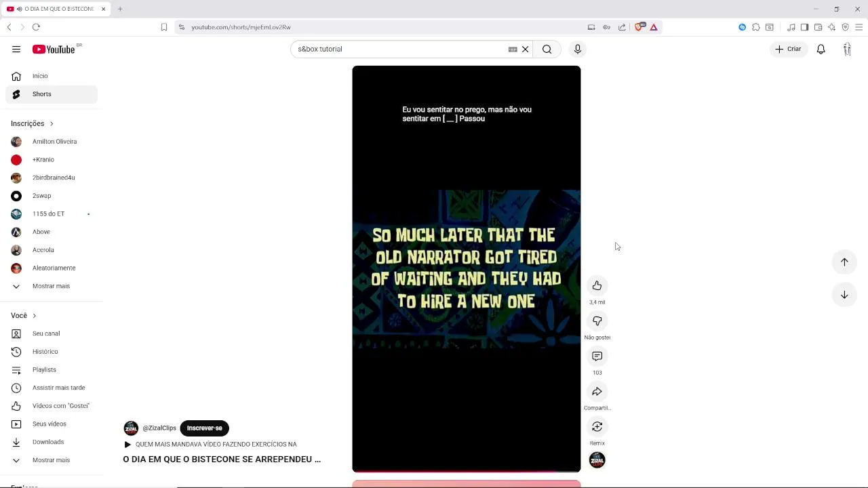Viewport: 868px width, 488px height.
Task: Expand the Você section
Action: [x=24, y=315]
